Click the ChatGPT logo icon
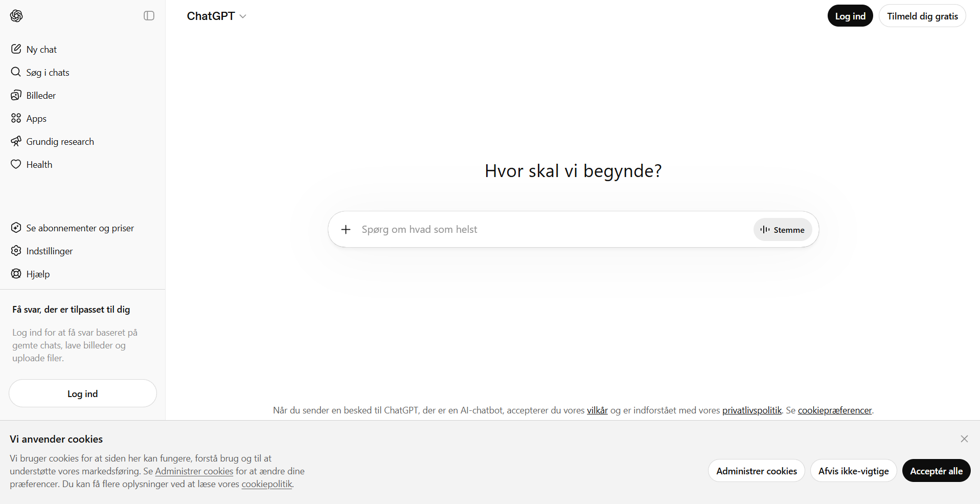The height and width of the screenshot is (504, 980). pyautogui.click(x=16, y=16)
